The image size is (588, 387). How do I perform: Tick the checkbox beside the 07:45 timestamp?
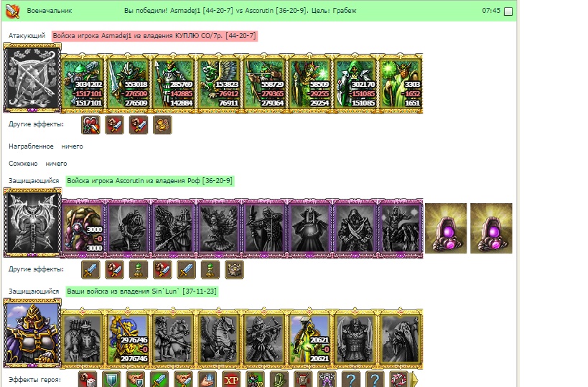tap(508, 11)
